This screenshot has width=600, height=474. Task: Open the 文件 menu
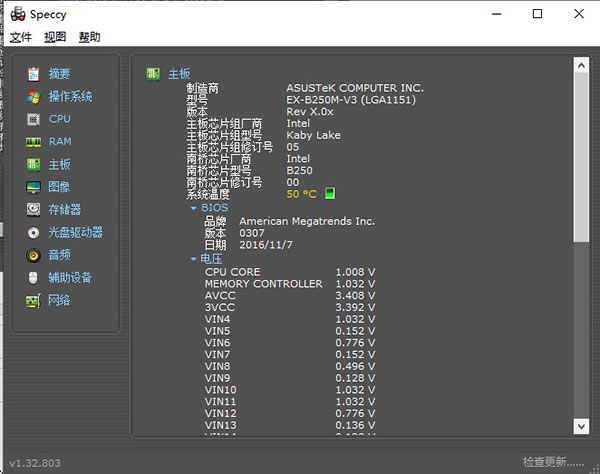pos(21,37)
